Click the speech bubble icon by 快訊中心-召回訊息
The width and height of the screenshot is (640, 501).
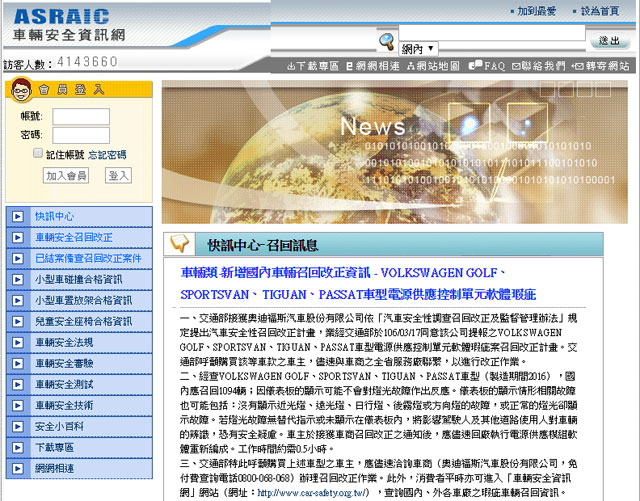tap(180, 244)
